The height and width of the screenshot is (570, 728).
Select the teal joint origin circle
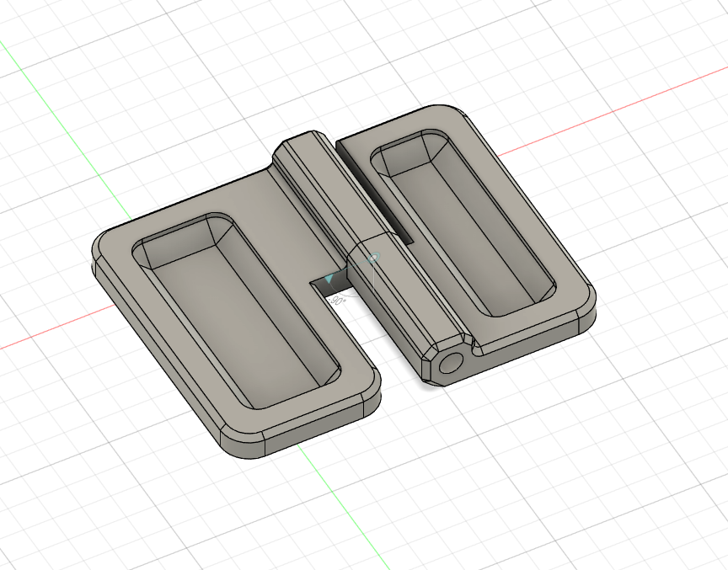pyautogui.click(x=374, y=257)
